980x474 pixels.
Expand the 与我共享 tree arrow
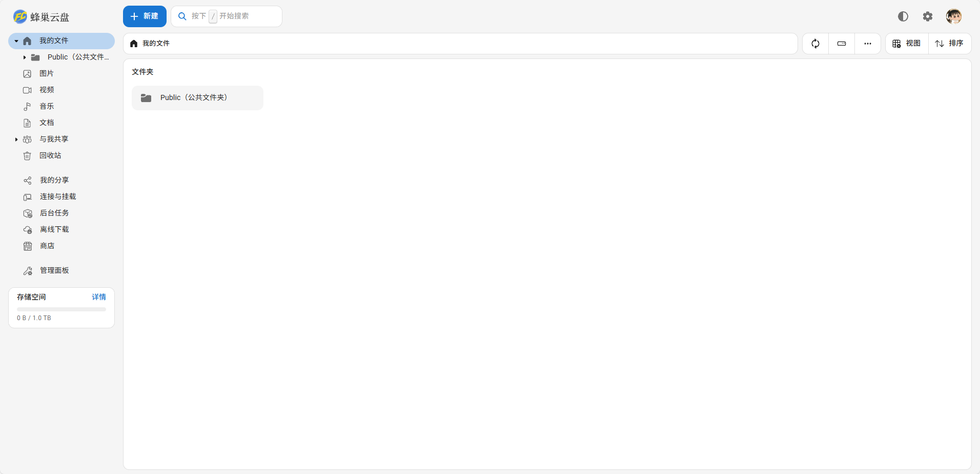point(16,140)
